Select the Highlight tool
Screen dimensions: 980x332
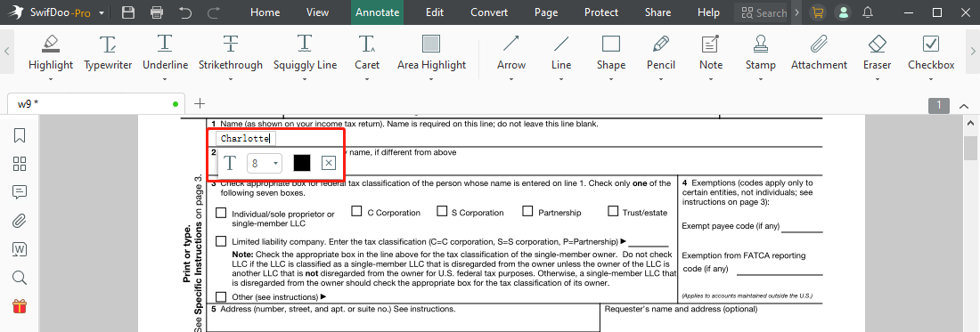(x=51, y=53)
